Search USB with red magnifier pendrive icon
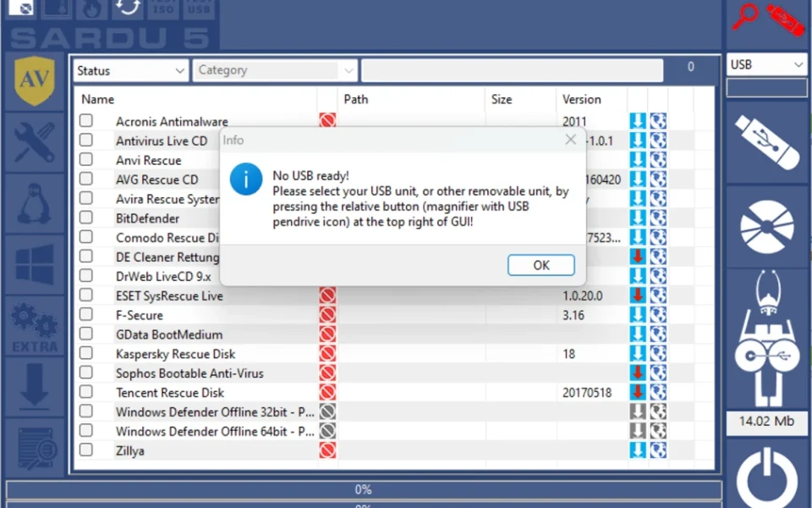The width and height of the screenshot is (812, 508). [768, 19]
